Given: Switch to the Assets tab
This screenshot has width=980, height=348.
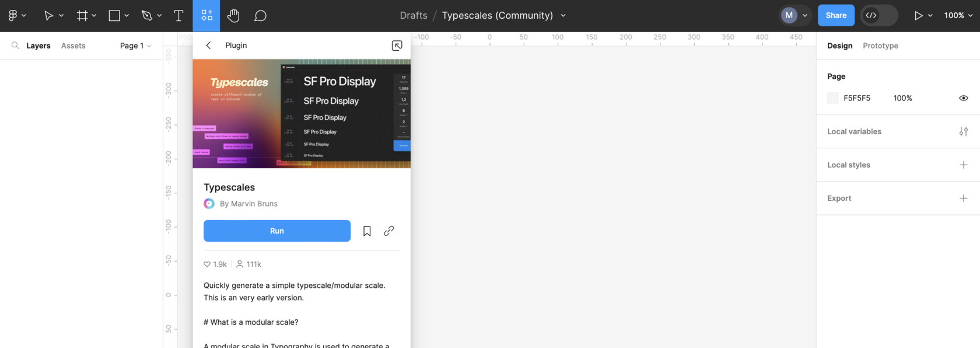Looking at the screenshot, I should 73,46.
